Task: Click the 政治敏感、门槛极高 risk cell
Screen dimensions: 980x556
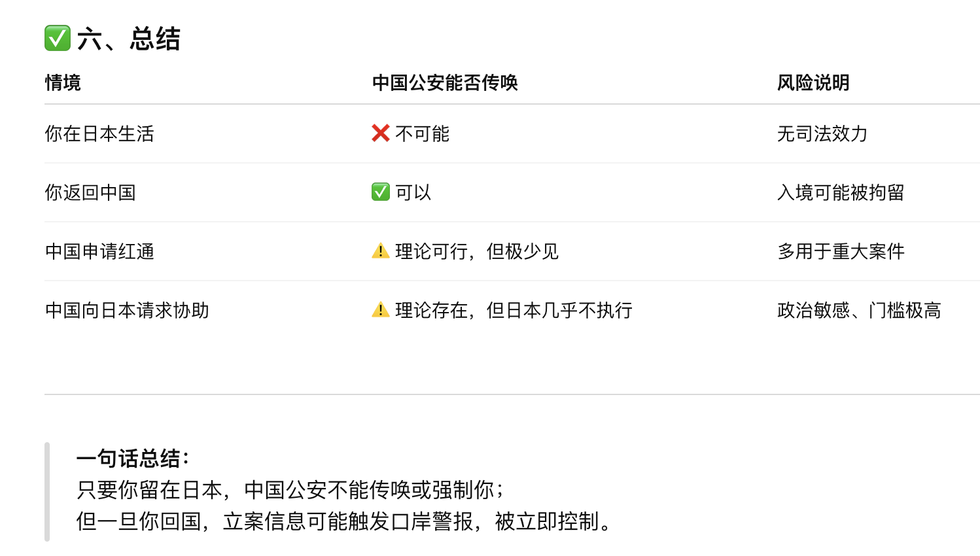Action: point(859,311)
